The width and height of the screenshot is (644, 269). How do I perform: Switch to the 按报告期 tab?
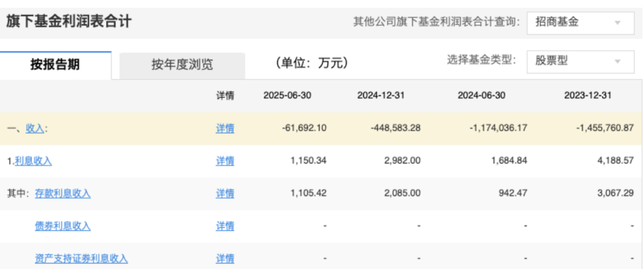(x=55, y=65)
